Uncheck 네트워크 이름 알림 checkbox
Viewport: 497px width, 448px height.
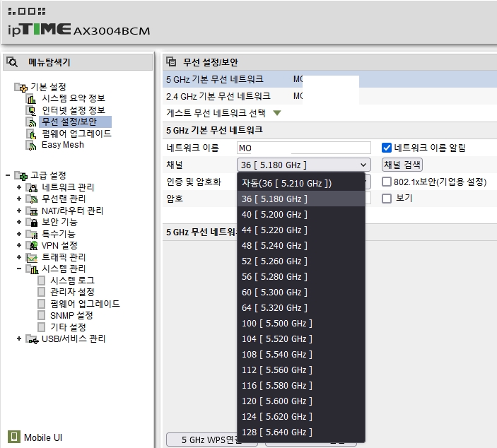click(x=387, y=148)
